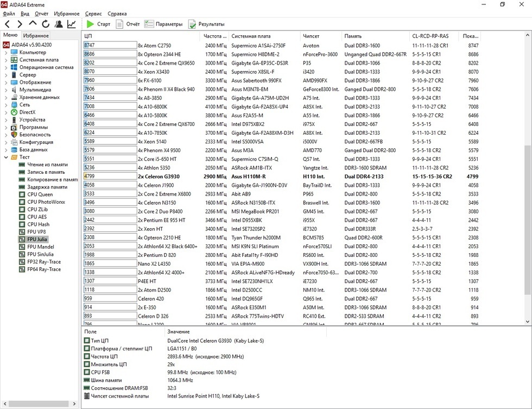The image size is (532, 409).
Task: Click the Мультимедиа speaker icon
Action: tap(14, 90)
